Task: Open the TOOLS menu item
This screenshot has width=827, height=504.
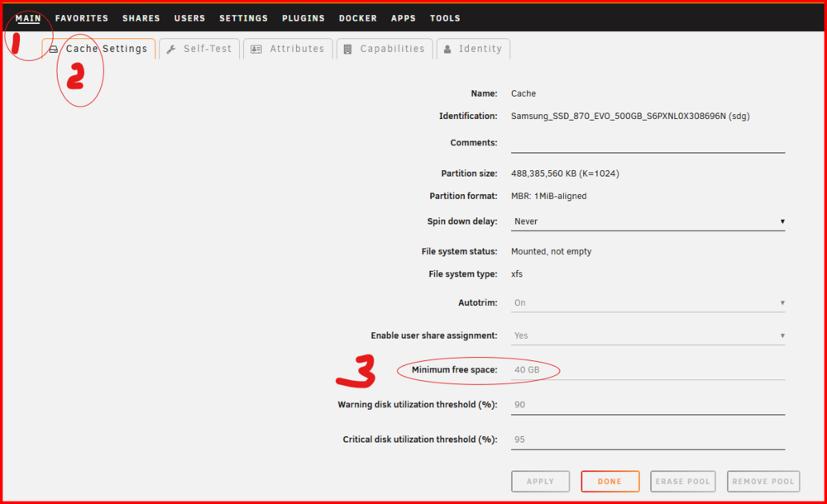Action: pos(445,18)
